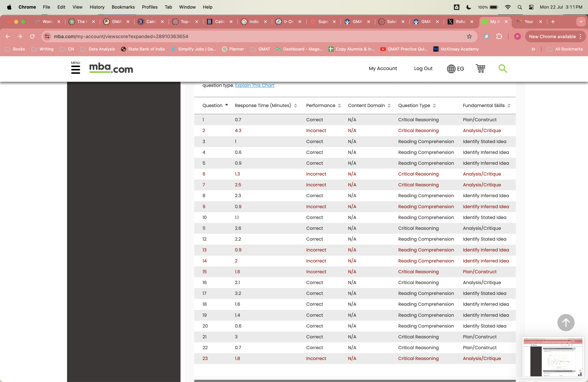Reload the page with the refresh icon

[x=32, y=36]
